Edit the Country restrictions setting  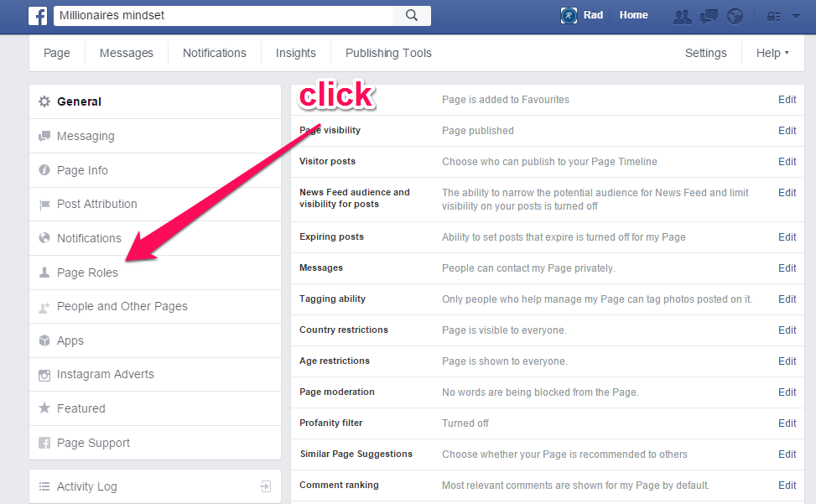[787, 330]
